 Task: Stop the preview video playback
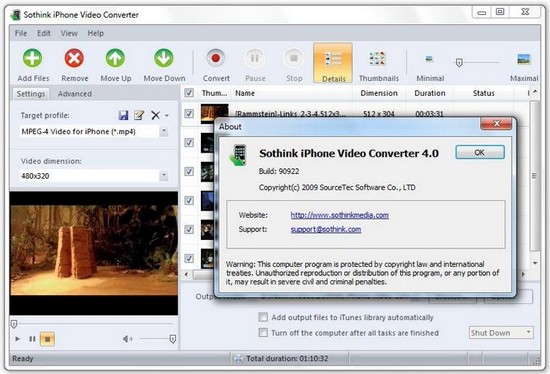click(x=47, y=339)
